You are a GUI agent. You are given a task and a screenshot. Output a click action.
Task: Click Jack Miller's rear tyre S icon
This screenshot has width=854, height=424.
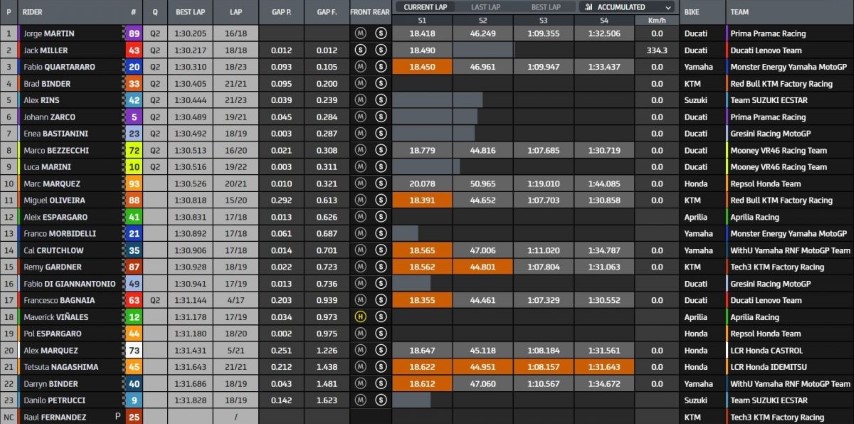point(381,50)
